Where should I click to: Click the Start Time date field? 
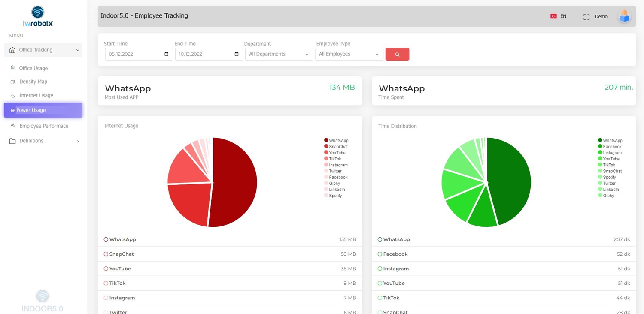(x=134, y=54)
